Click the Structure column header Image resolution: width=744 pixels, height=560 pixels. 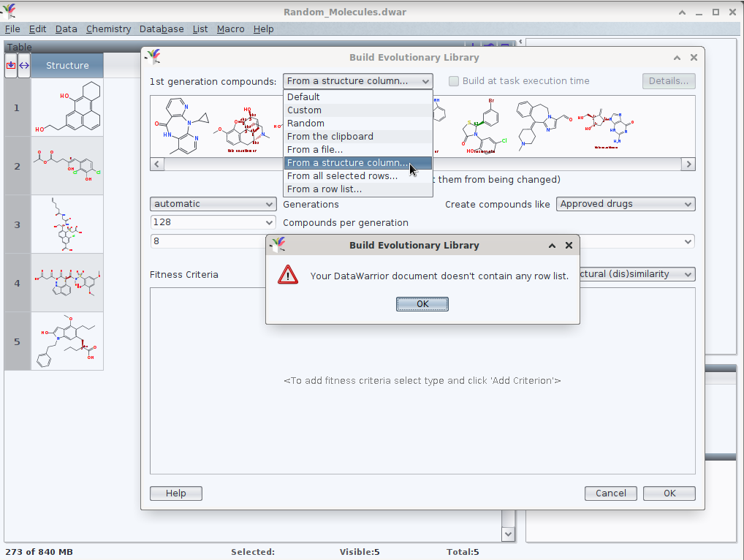click(x=67, y=65)
